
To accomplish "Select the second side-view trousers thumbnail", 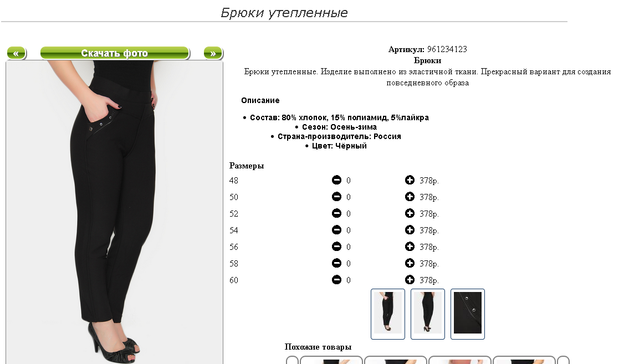I will pyautogui.click(x=427, y=314).
